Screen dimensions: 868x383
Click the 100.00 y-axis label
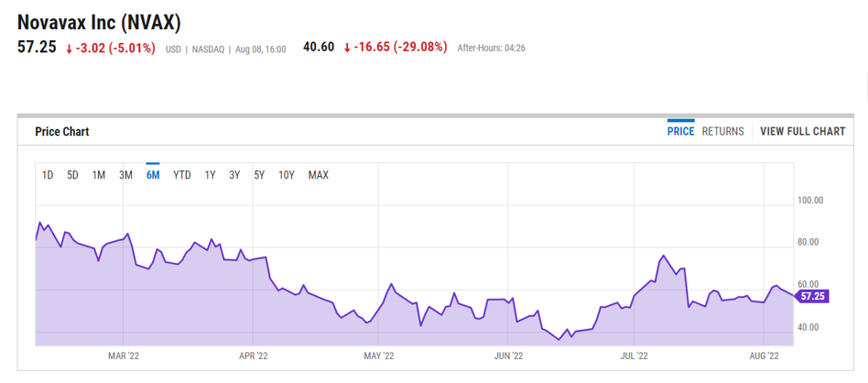click(810, 200)
